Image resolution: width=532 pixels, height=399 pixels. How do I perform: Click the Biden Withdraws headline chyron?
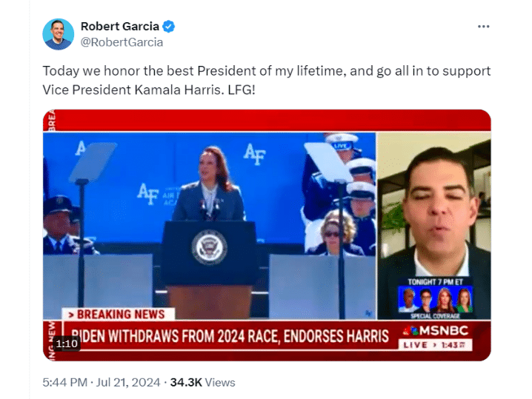tap(230, 335)
